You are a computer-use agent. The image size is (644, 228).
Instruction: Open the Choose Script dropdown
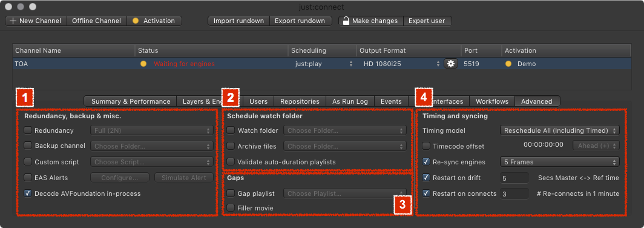pyautogui.click(x=151, y=162)
